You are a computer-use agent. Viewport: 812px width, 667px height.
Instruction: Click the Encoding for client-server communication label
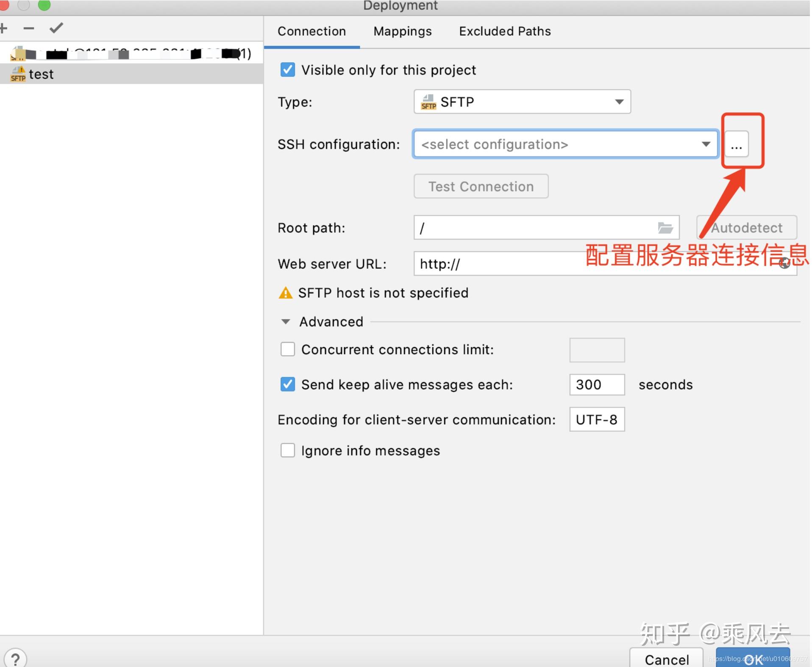pos(417,420)
